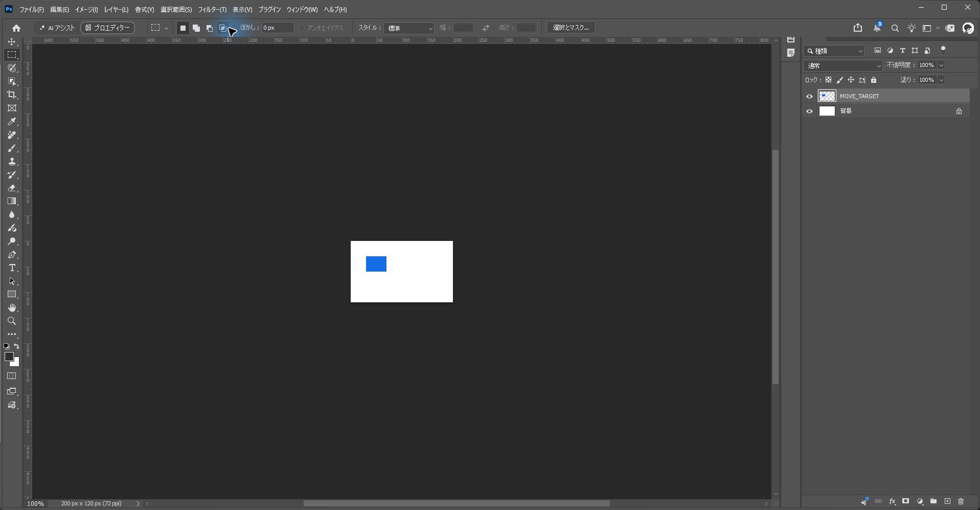Click the AI アシスト button
This screenshot has height=510, width=980.
57,28
